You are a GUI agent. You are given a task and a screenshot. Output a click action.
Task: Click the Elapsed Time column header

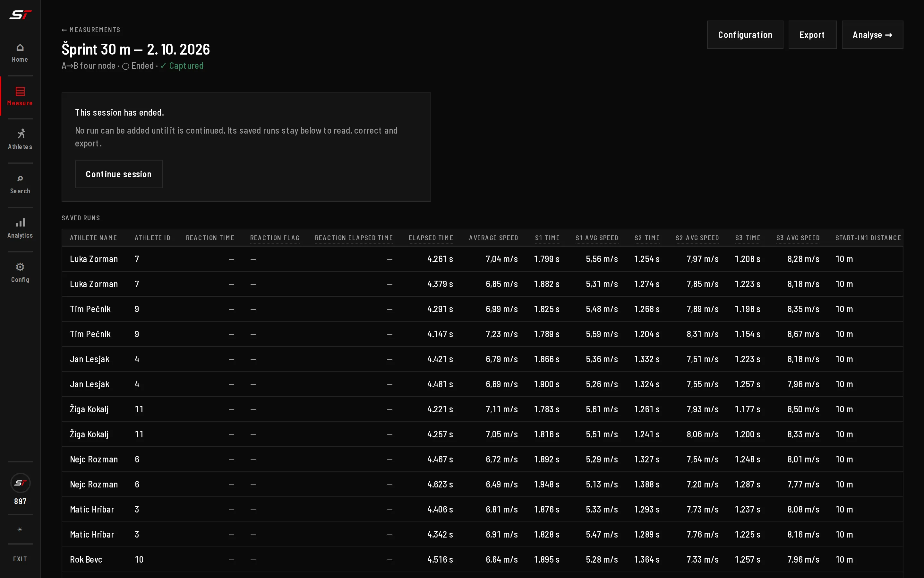click(x=431, y=238)
